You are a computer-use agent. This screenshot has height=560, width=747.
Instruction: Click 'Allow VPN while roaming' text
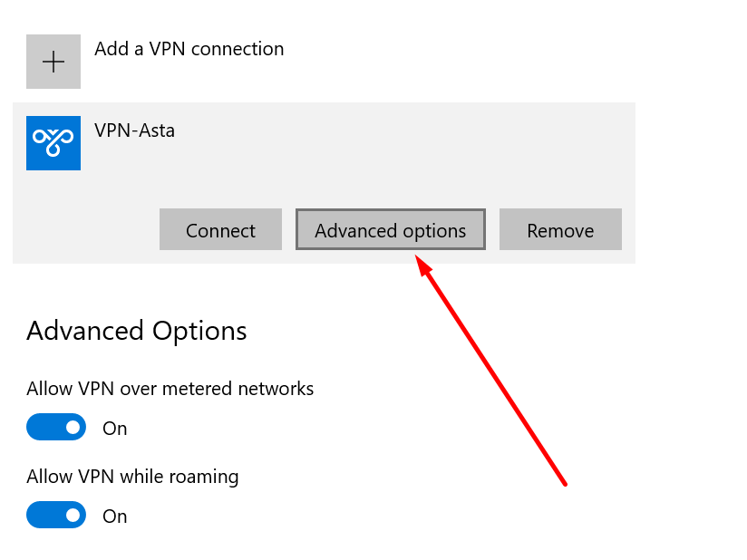click(x=132, y=477)
